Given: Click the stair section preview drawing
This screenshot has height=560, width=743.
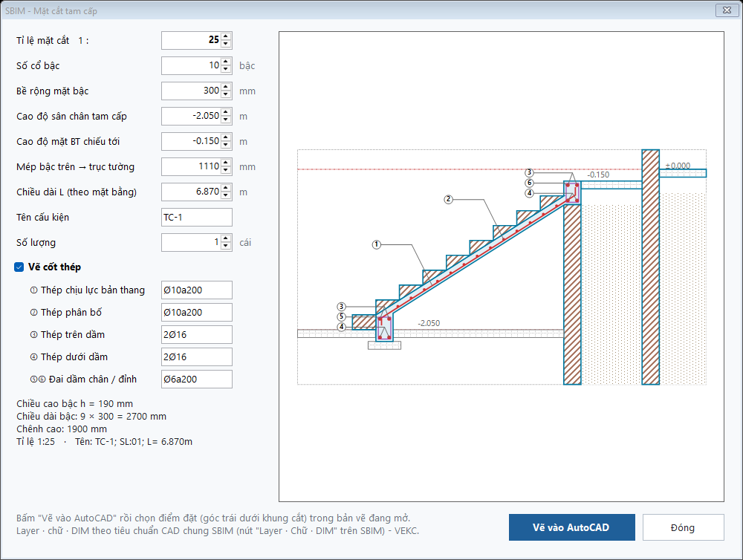Looking at the screenshot, I should [502, 267].
